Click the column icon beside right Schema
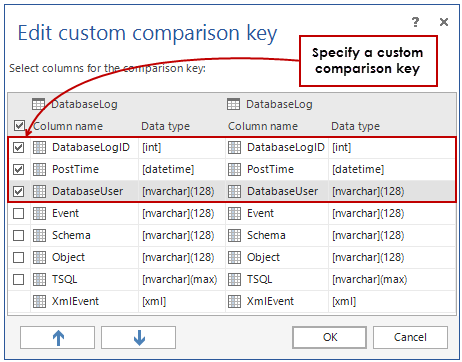The height and width of the screenshot is (362, 462). click(x=234, y=235)
